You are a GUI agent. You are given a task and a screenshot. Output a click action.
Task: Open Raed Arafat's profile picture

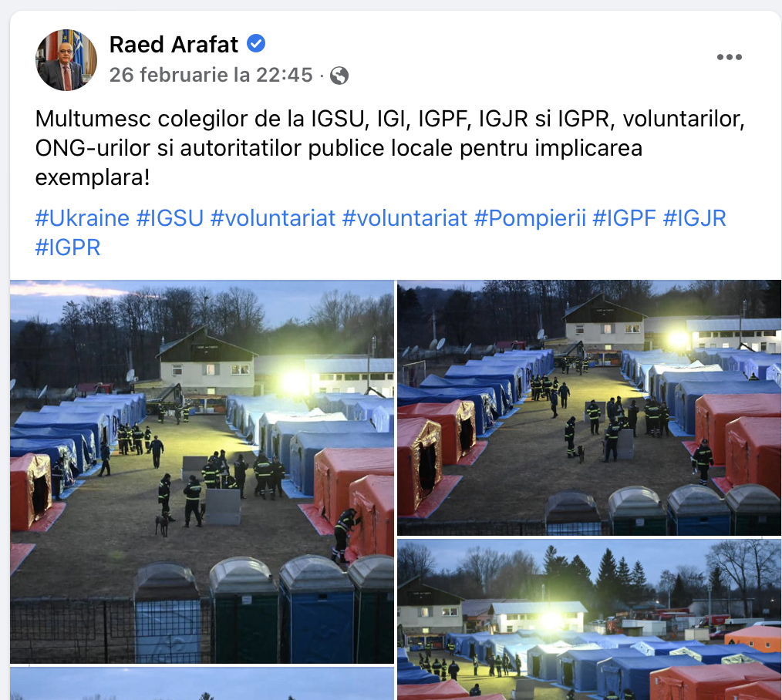pos(66,60)
